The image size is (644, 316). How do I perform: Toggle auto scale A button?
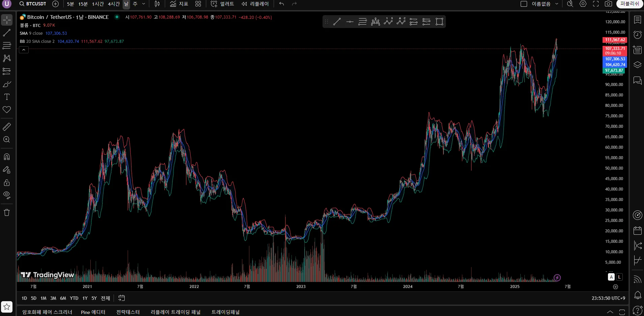[611, 277]
